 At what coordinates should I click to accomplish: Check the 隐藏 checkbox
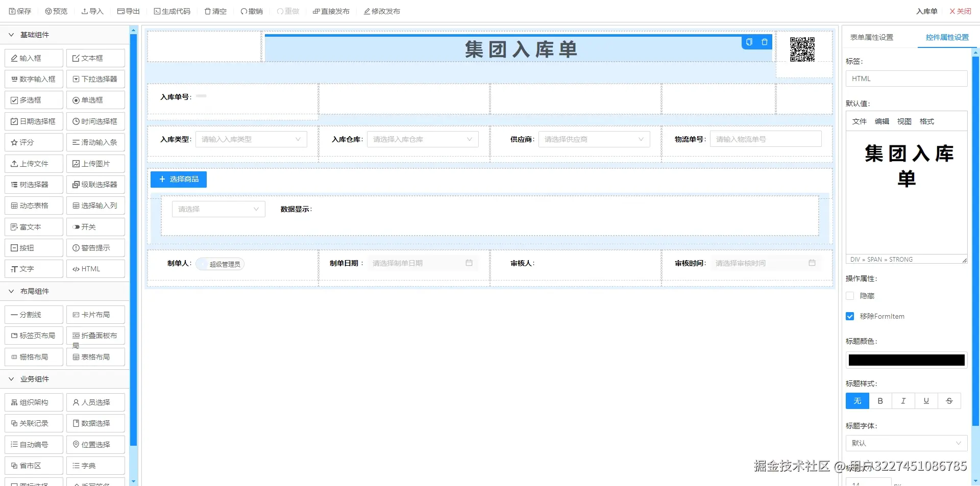pyautogui.click(x=850, y=296)
